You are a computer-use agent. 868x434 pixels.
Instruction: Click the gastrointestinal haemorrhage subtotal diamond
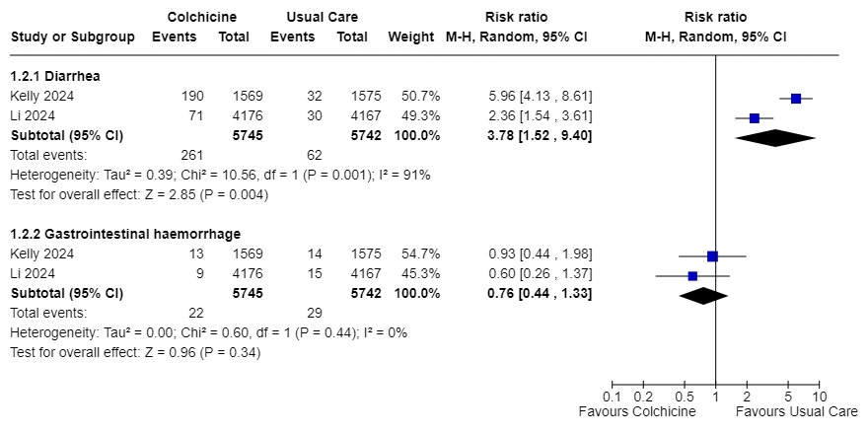point(702,294)
